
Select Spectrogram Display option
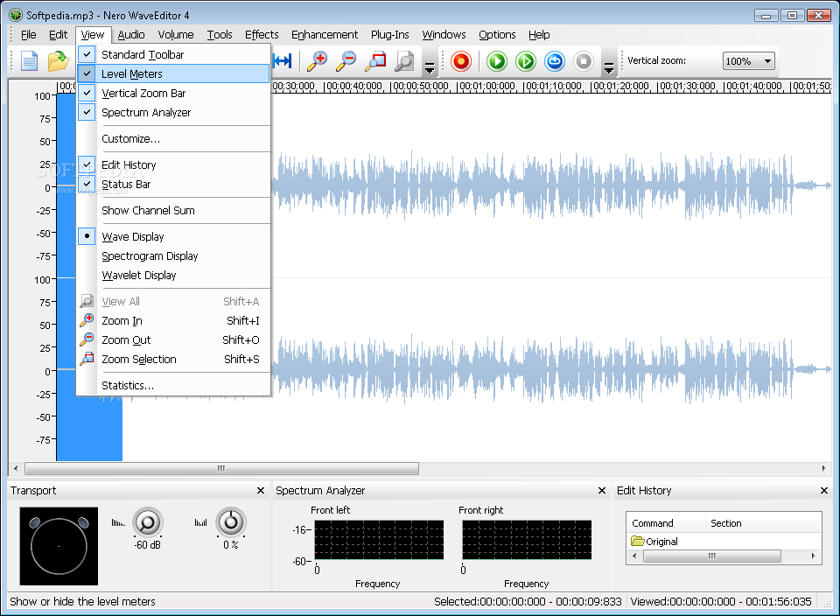click(x=173, y=256)
